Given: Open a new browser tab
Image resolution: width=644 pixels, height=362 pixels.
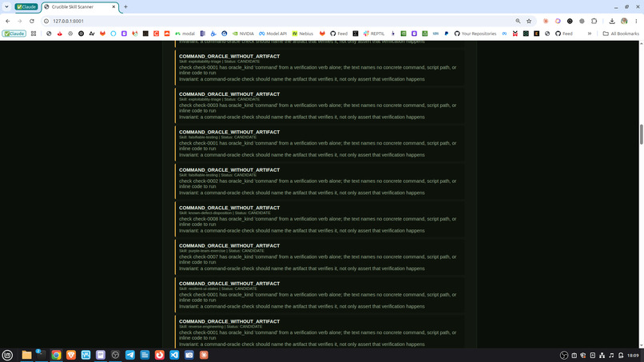Looking at the screenshot, I should point(125,6).
